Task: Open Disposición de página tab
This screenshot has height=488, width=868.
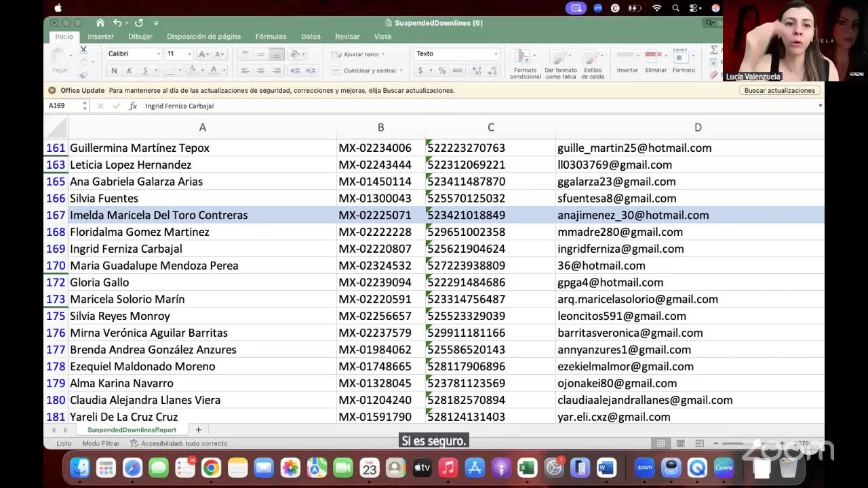Action: pyautogui.click(x=203, y=37)
